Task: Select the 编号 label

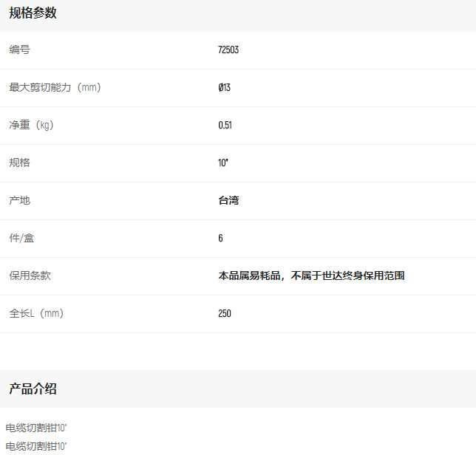Action: 19,50
